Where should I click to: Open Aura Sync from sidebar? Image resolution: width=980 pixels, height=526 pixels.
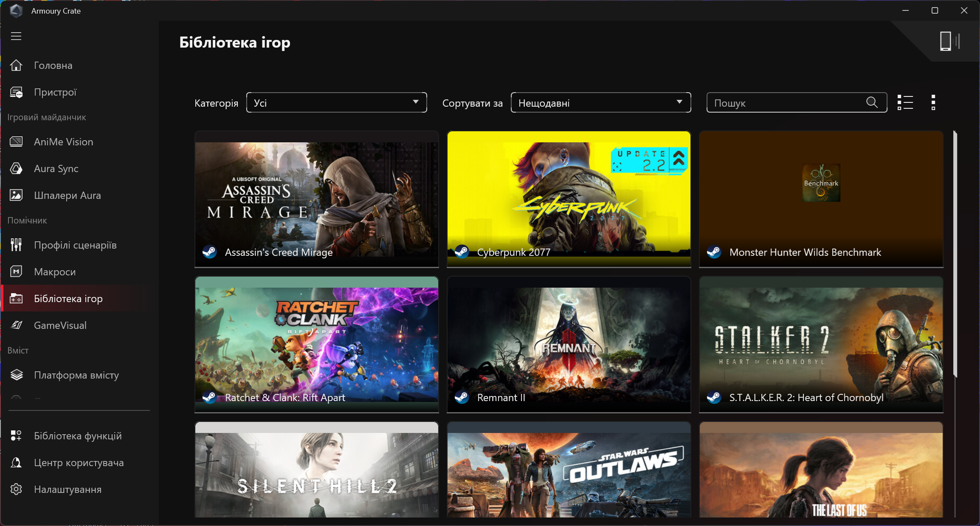(x=56, y=169)
